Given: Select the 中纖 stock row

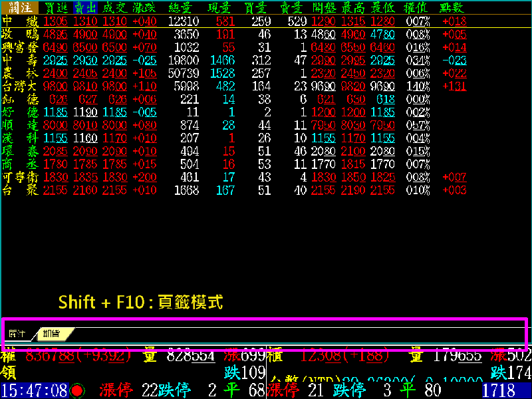Looking at the screenshot, I should [17, 21].
